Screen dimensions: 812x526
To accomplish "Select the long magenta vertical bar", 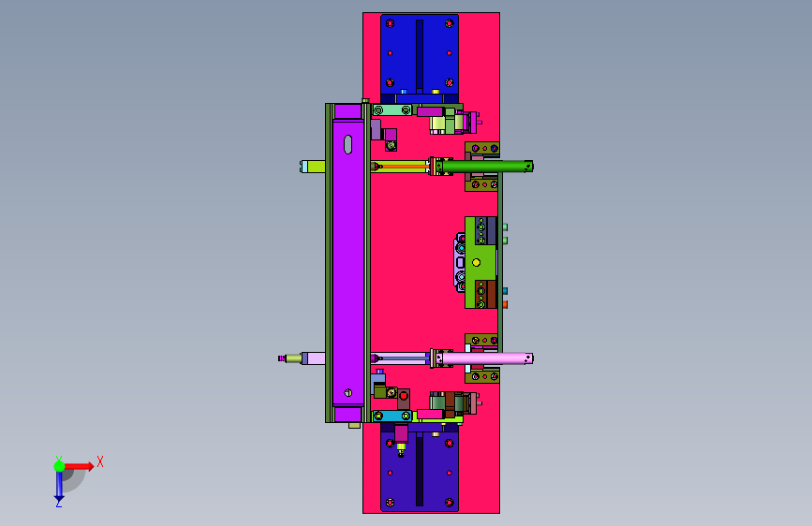I will click(x=348, y=262).
